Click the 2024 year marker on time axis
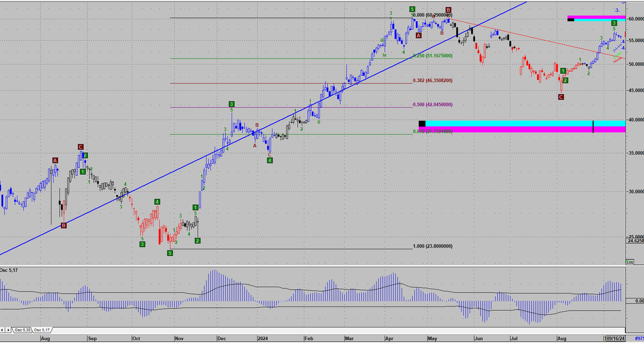 [262, 339]
